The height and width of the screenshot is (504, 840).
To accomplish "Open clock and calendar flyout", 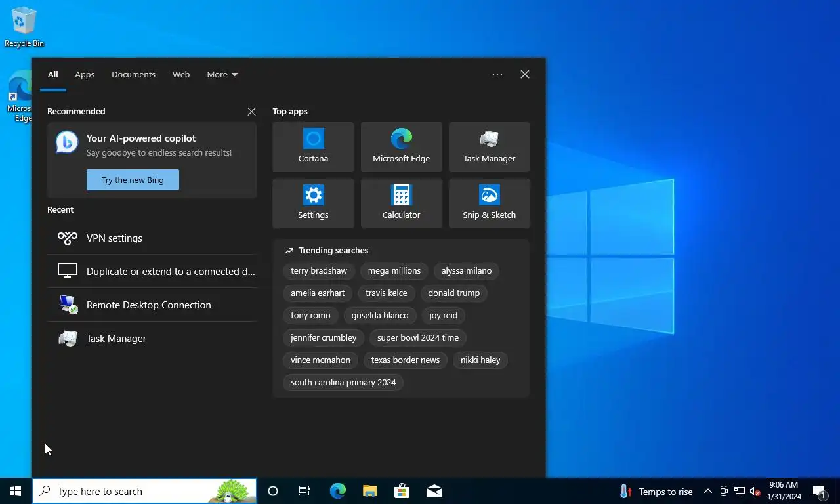I will pos(784,491).
